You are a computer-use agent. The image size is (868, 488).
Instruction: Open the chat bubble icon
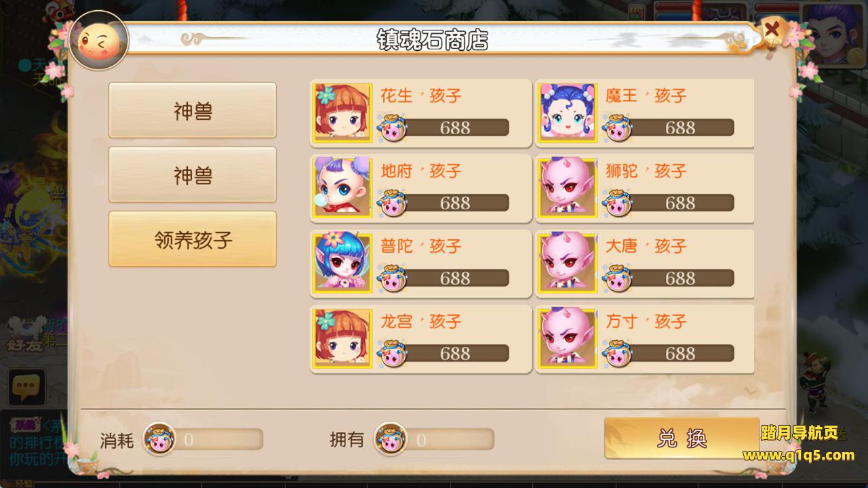26,387
